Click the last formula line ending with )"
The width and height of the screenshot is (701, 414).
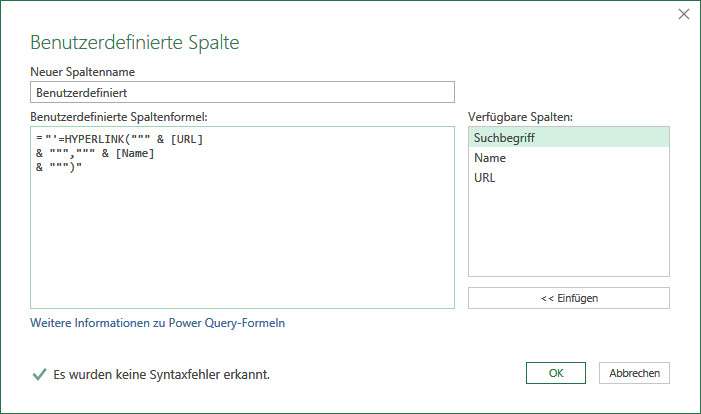coord(59,167)
